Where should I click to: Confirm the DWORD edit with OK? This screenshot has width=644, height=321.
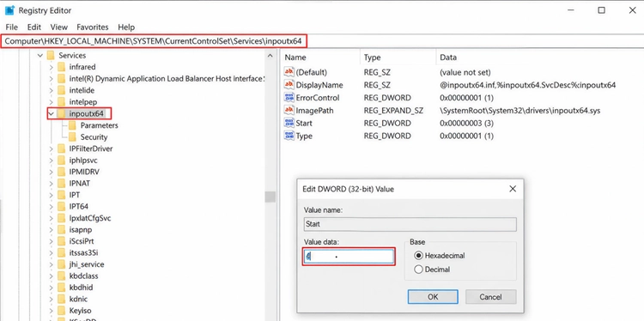coord(433,297)
